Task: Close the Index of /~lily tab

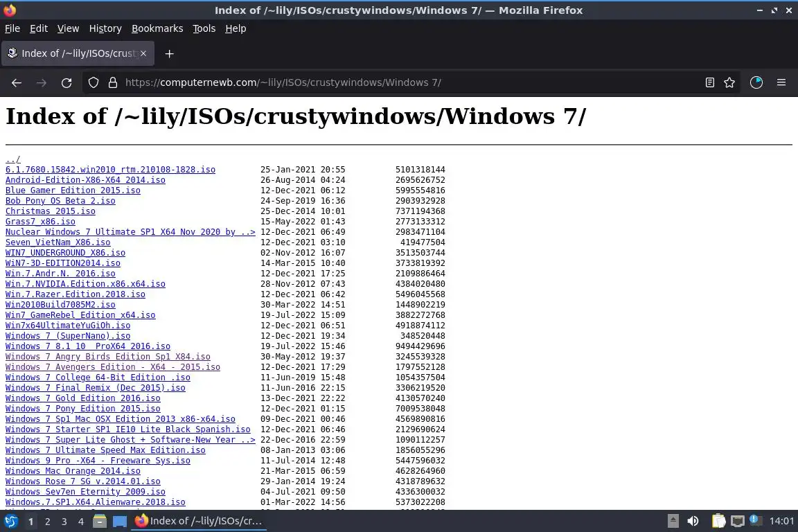Action: click(143, 53)
